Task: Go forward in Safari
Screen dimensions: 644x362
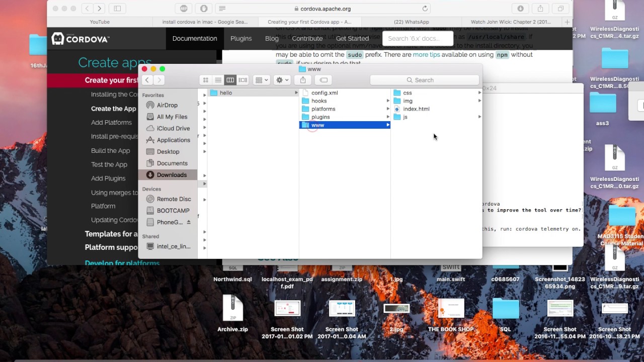Action: pyautogui.click(x=100, y=9)
